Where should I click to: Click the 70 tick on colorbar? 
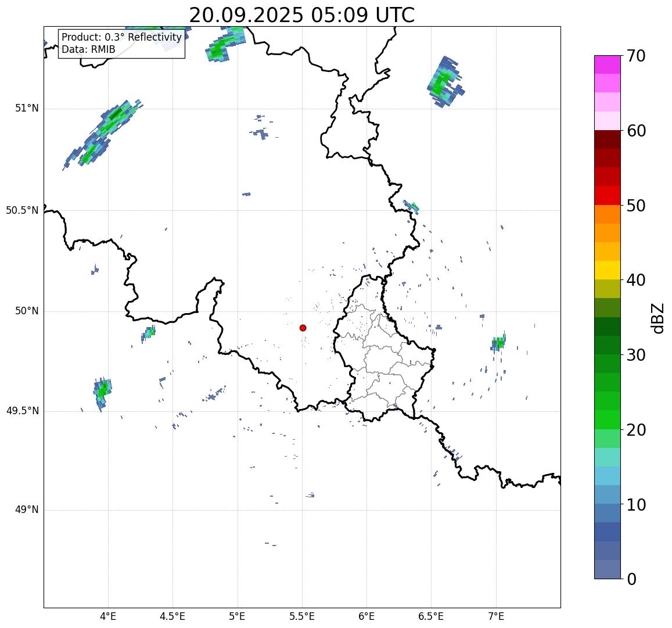(x=635, y=56)
